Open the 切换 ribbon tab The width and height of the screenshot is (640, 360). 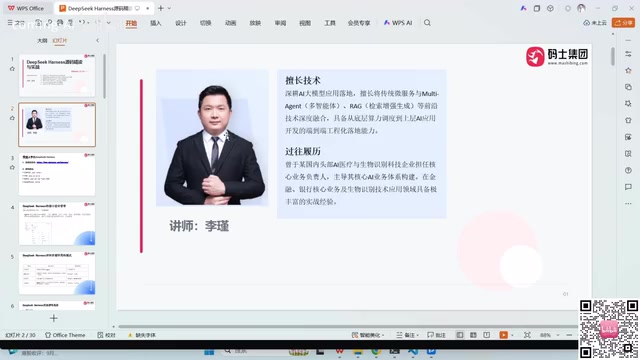pos(206,23)
